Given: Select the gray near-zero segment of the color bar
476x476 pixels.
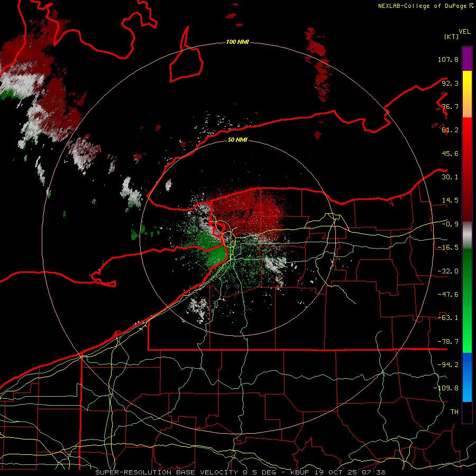Looking at the screenshot, I should (467, 235).
